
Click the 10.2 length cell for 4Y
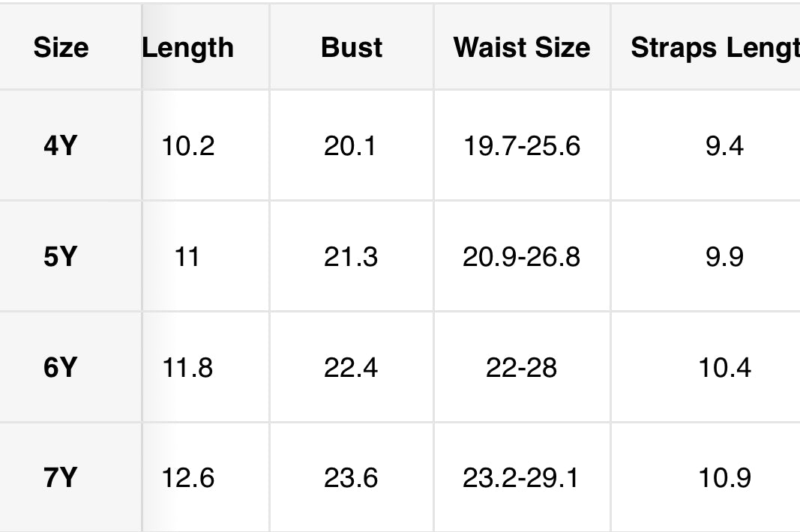pyautogui.click(x=206, y=146)
